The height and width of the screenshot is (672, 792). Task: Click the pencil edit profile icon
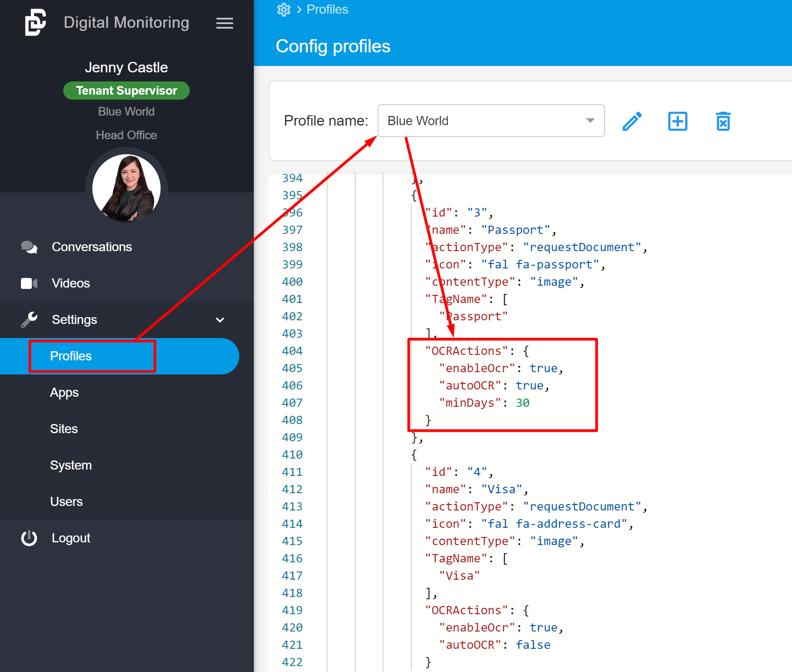(x=632, y=121)
